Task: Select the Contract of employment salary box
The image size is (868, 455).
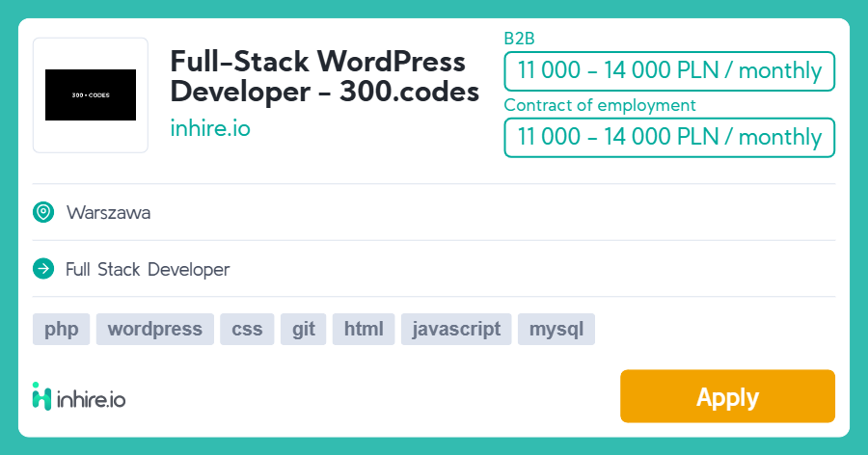Action: click(669, 137)
